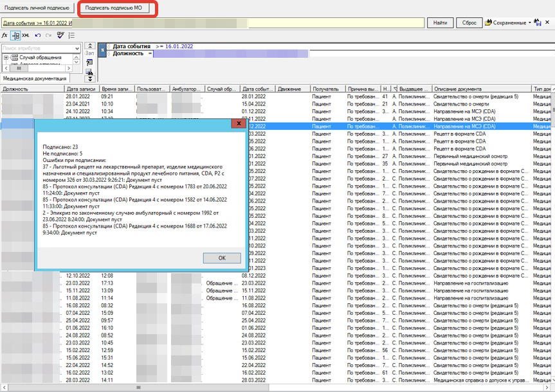Save the current search filter icon
The height and width of the screenshot is (392, 555).
click(537, 22)
